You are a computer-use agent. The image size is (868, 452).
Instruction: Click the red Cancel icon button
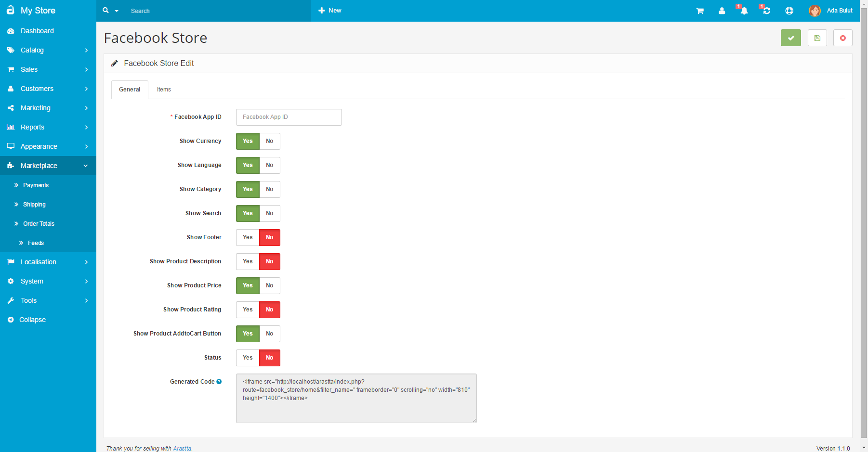[x=842, y=38]
